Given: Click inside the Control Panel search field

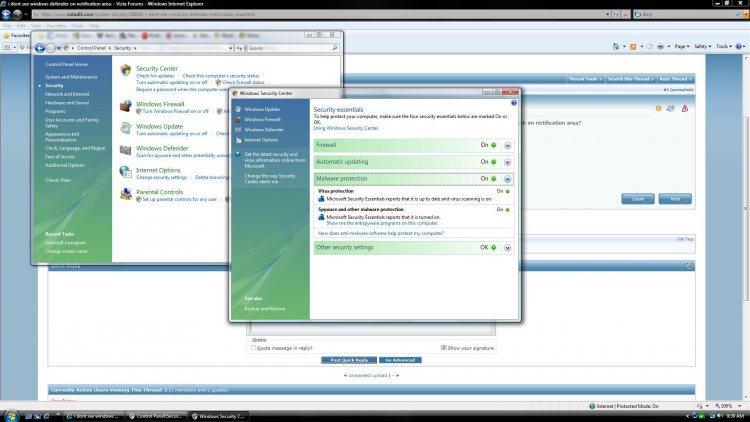Looking at the screenshot, I should (x=289, y=48).
